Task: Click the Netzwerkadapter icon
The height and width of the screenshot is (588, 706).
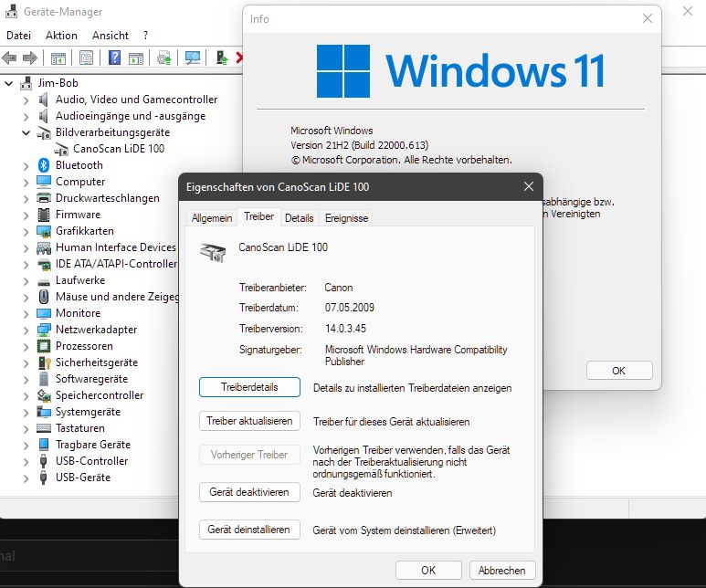Action: [44, 330]
